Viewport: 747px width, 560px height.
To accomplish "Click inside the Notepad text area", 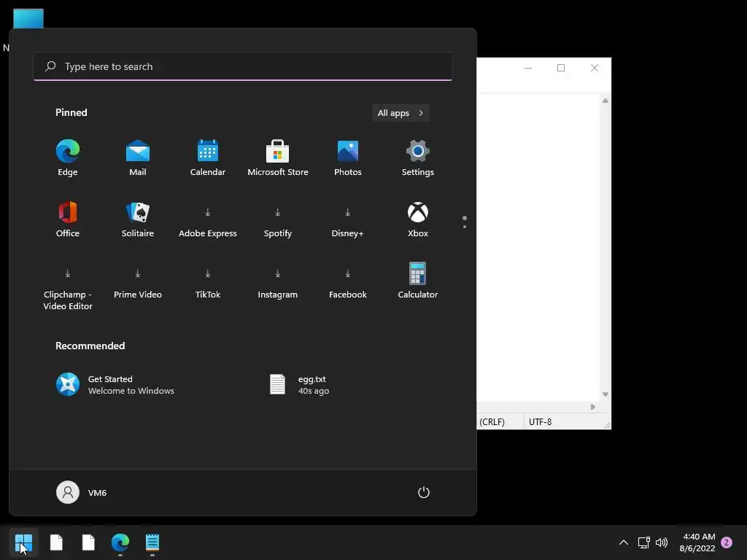I will (538, 248).
